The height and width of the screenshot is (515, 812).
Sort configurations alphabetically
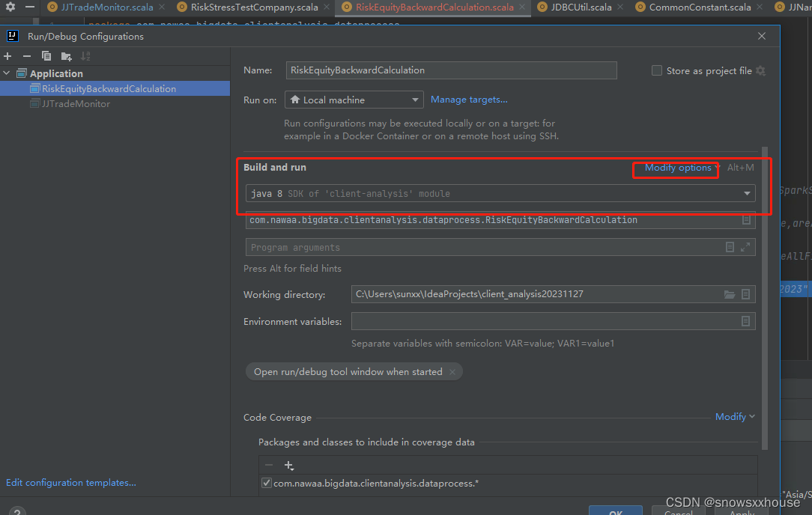coord(85,55)
